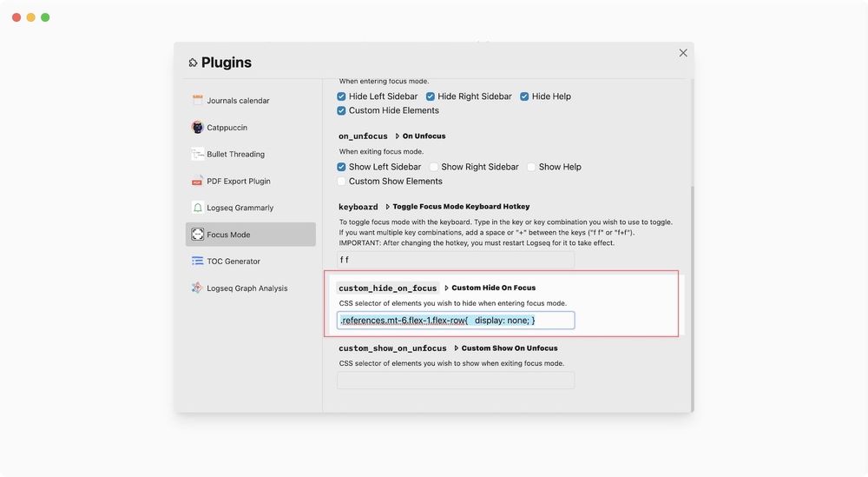Screen dimensions: 868x477
Task: Uncheck Hide Left Sidebar checkbox
Action: point(342,96)
